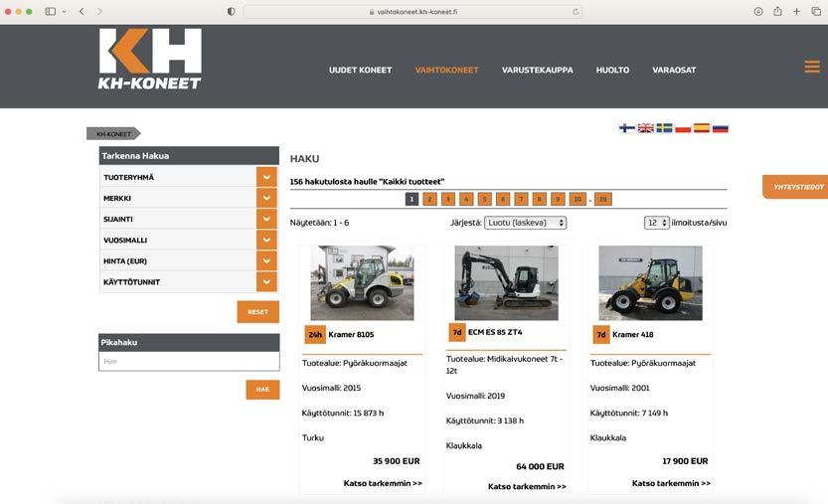
Task: Go back in browser history
Action: pyautogui.click(x=82, y=11)
